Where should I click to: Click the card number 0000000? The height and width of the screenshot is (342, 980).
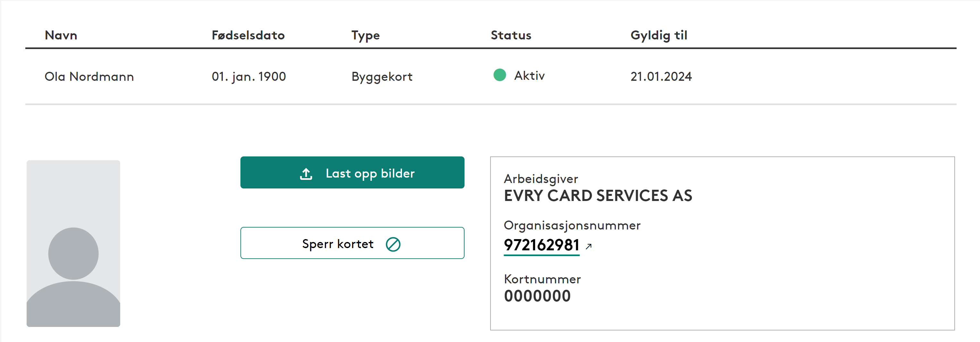click(537, 296)
